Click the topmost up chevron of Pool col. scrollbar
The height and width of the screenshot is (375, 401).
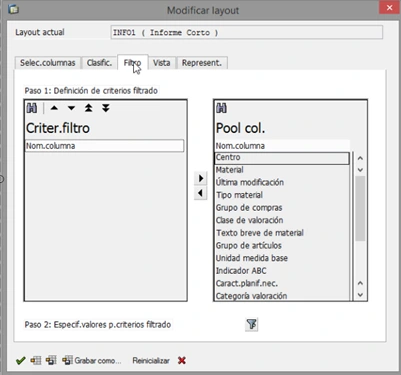pyautogui.click(x=360, y=158)
